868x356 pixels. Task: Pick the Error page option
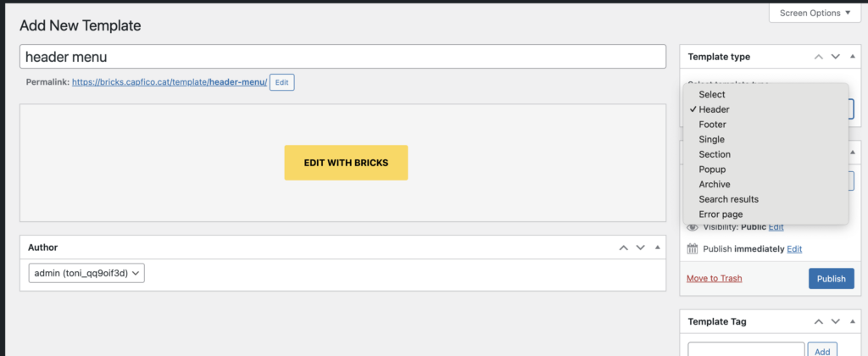pyautogui.click(x=721, y=214)
